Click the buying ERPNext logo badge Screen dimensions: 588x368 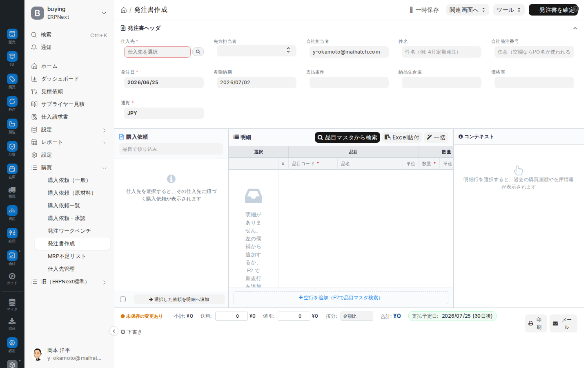tap(38, 13)
